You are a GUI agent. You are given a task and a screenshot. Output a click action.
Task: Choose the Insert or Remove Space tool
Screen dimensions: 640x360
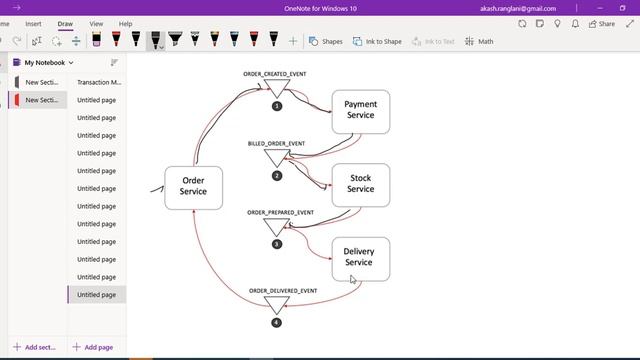pos(76,41)
